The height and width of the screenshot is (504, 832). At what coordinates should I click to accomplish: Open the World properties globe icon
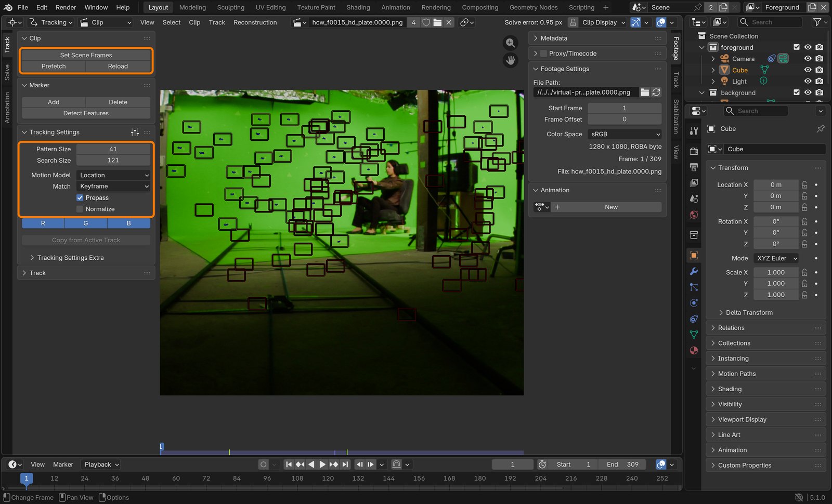click(x=694, y=215)
